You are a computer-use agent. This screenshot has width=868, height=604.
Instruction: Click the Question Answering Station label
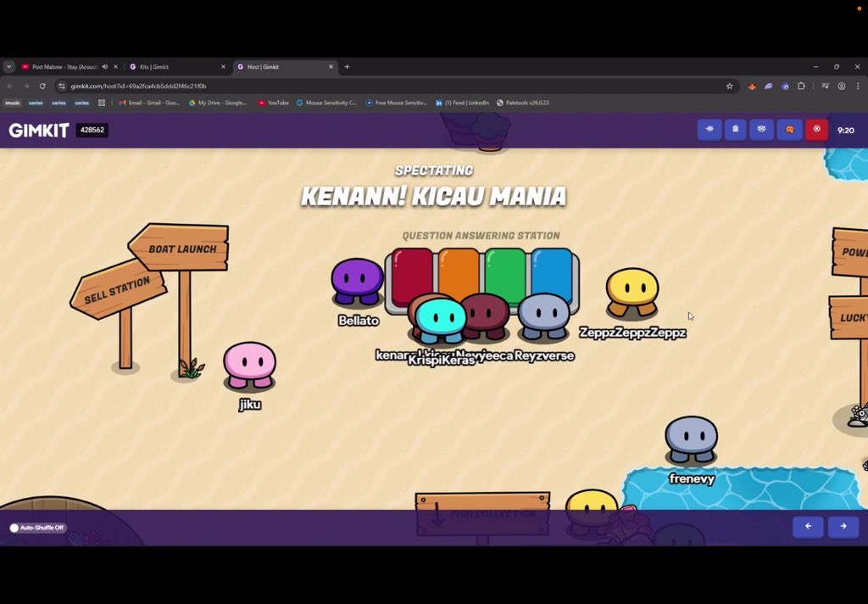481,236
